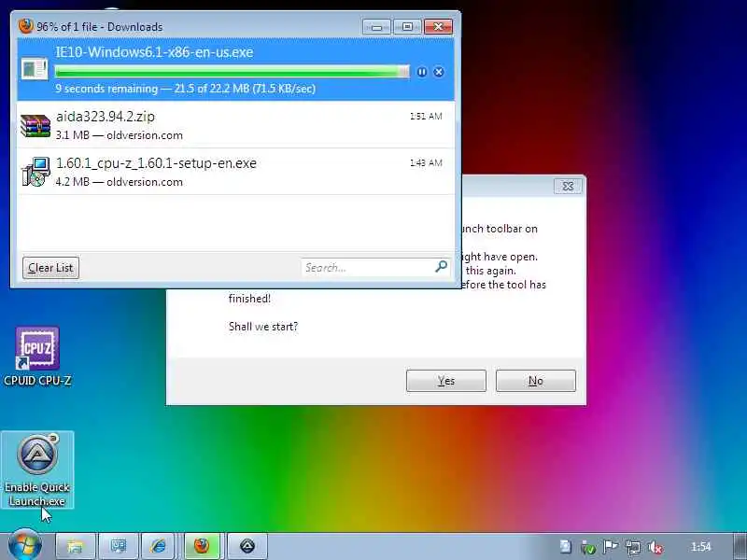Viewport: 747px width, 560px height.
Task: Click the muted volume tray icon
Action: coord(655,548)
